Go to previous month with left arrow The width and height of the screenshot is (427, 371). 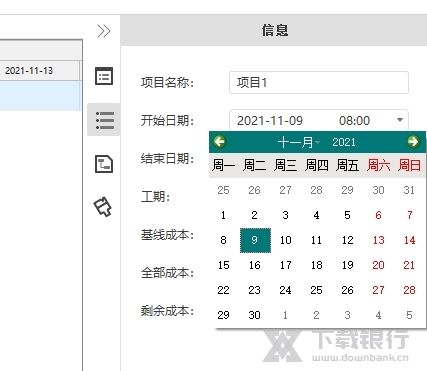(220, 142)
